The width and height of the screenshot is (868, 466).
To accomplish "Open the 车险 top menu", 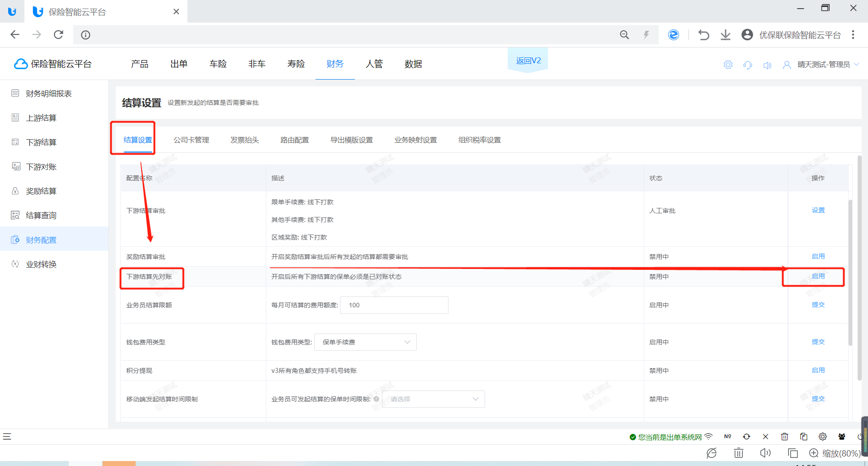I will tap(218, 64).
